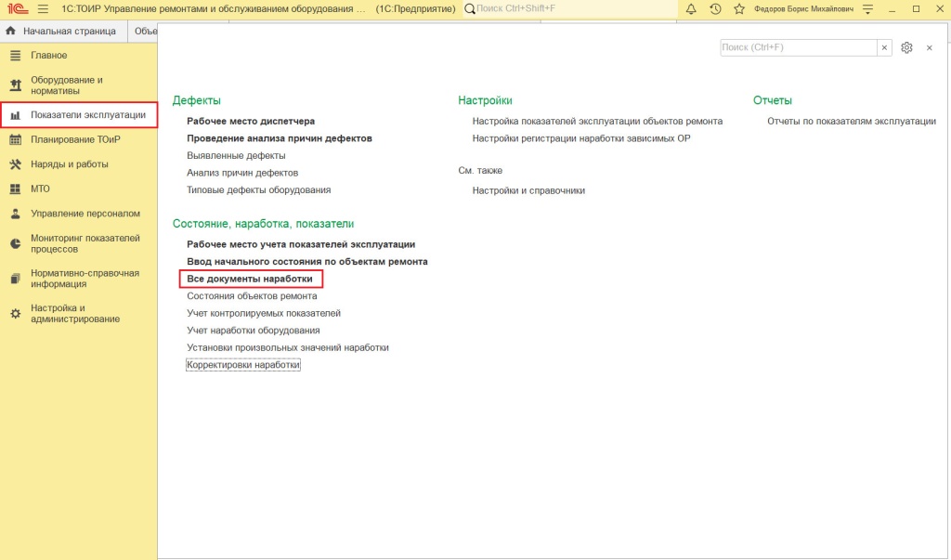Viewport: 951px width, 560px height.
Task: Open Состояния объектов ремонта
Action: (x=252, y=296)
